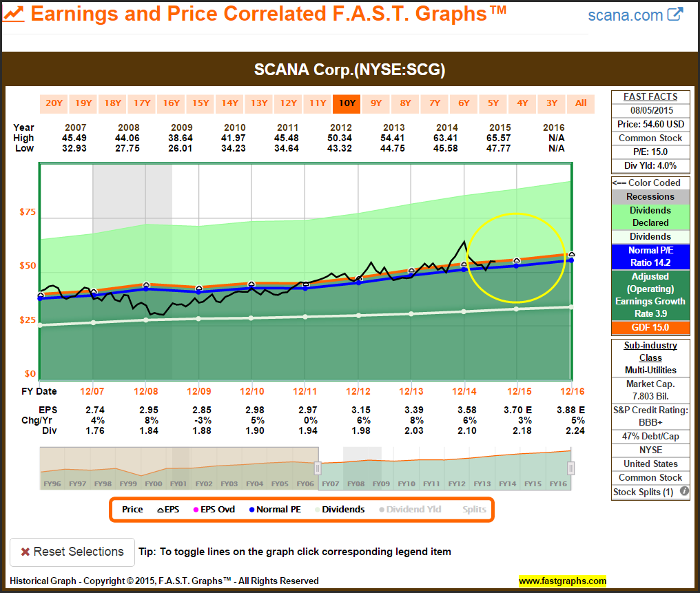Click right handle of timeline range slider
700x593 pixels.
(570, 468)
